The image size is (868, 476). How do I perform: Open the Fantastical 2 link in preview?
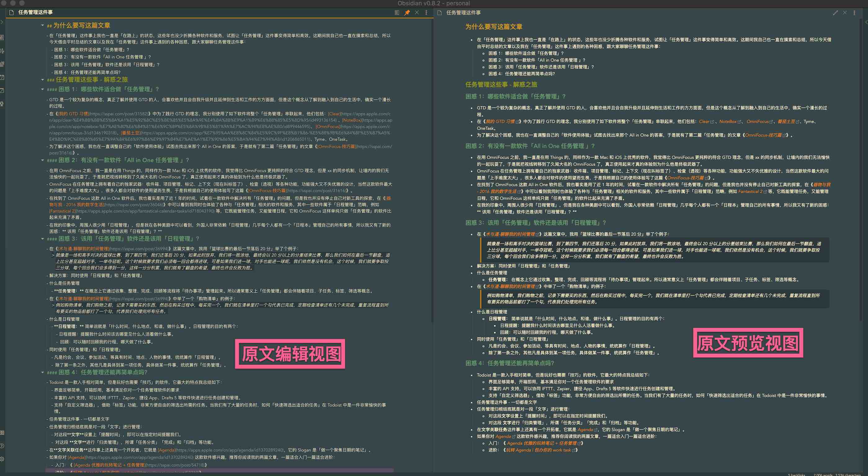[750, 192]
